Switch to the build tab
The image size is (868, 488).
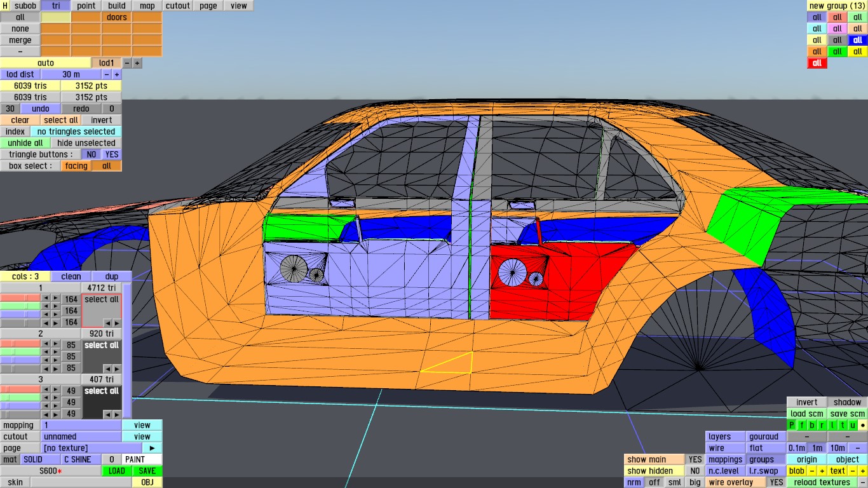click(117, 6)
